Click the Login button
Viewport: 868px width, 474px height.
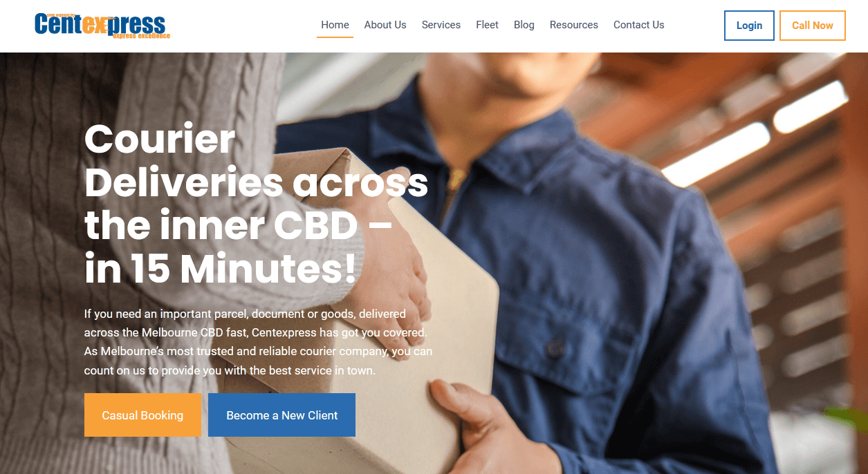(x=749, y=26)
